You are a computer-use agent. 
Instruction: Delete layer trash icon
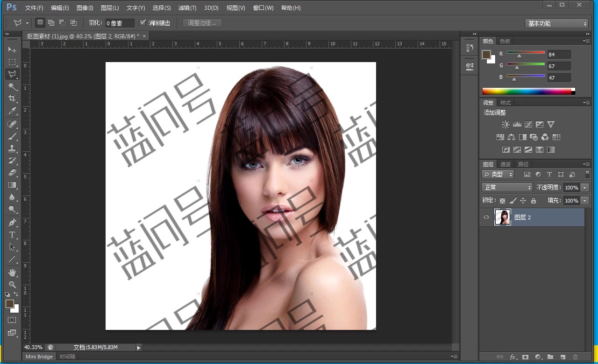(575, 357)
